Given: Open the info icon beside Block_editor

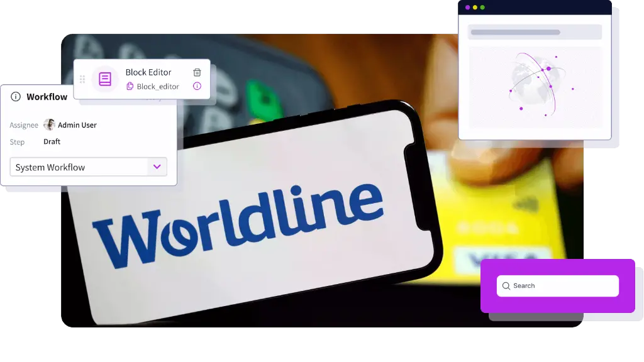Looking at the screenshot, I should 197,86.
